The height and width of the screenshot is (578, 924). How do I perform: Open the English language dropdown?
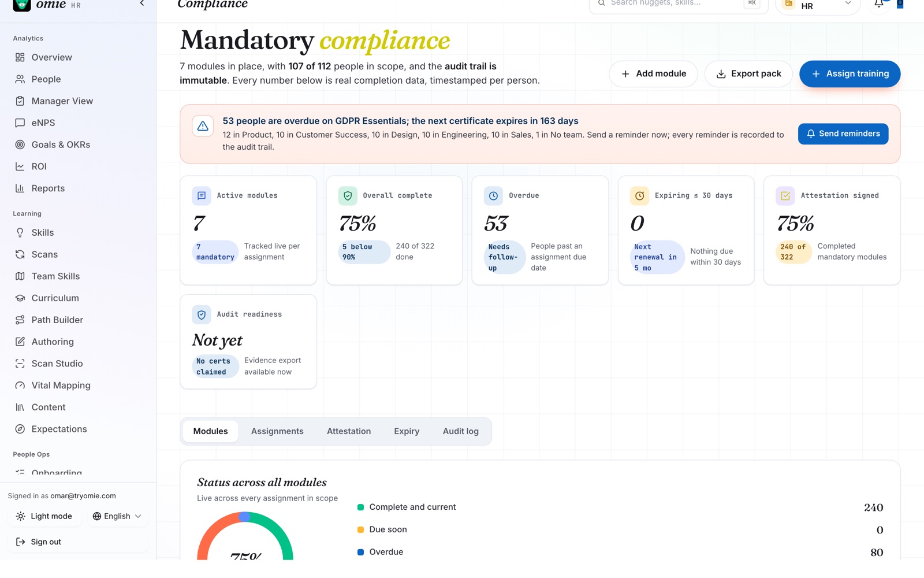[x=117, y=516]
